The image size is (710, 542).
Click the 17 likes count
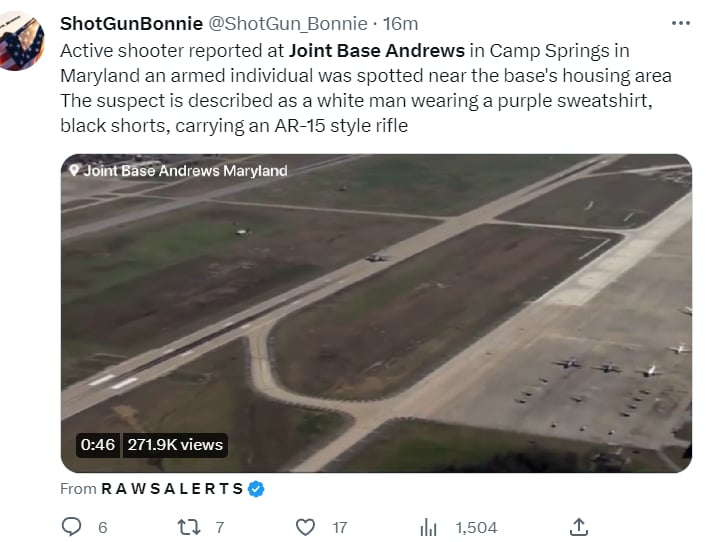(340, 528)
